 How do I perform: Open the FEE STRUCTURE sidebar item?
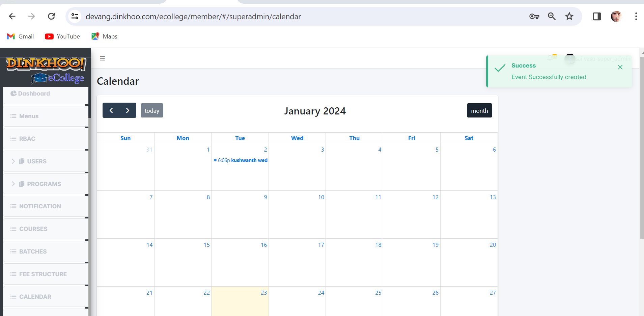pos(46,274)
